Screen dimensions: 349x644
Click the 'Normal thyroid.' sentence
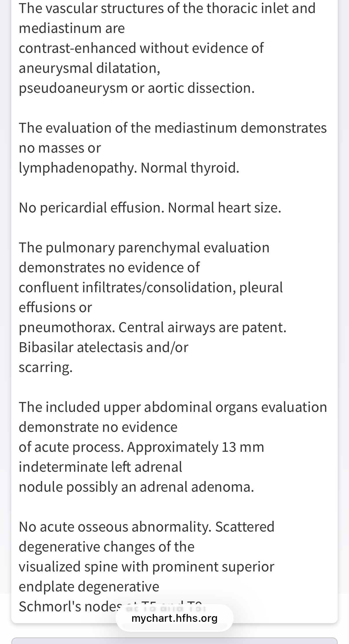click(190, 168)
